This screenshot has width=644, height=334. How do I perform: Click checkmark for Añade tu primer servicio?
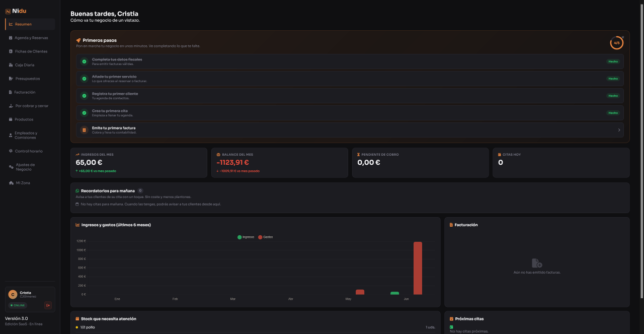(x=84, y=79)
